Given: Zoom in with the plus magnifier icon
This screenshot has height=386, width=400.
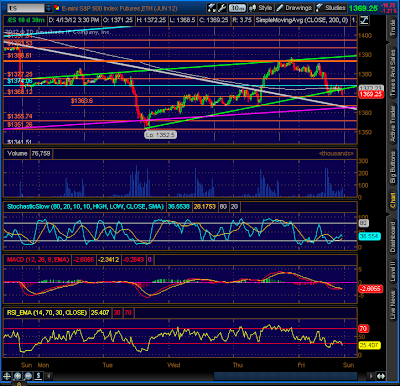Looking at the screenshot, I should point(18,376).
